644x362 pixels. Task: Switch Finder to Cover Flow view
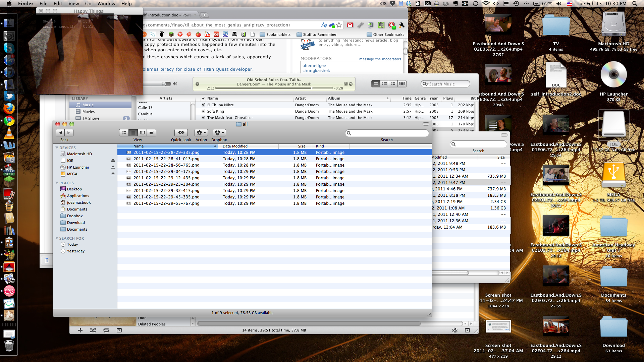pyautogui.click(x=152, y=133)
